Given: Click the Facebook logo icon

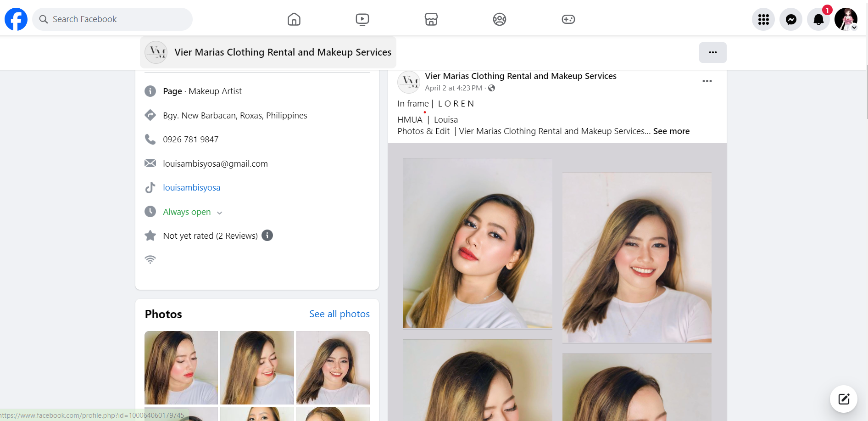Looking at the screenshot, I should [x=16, y=19].
